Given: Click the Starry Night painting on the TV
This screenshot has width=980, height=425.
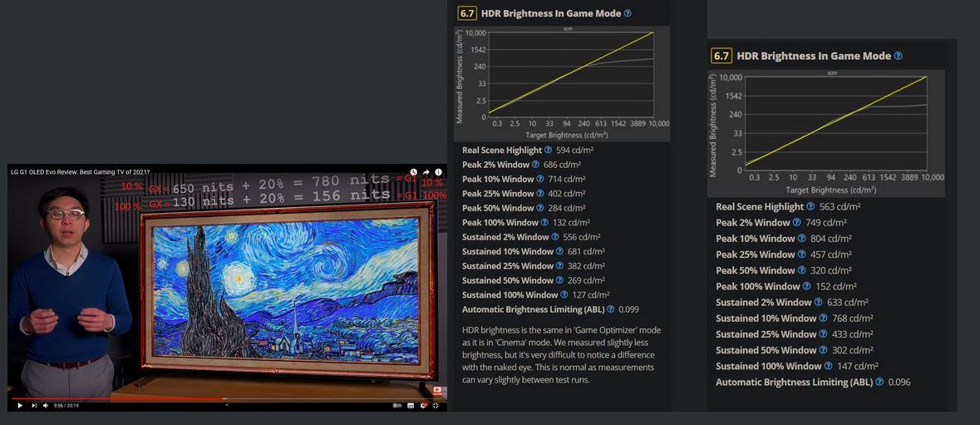Looking at the screenshot, I should 286,289.
